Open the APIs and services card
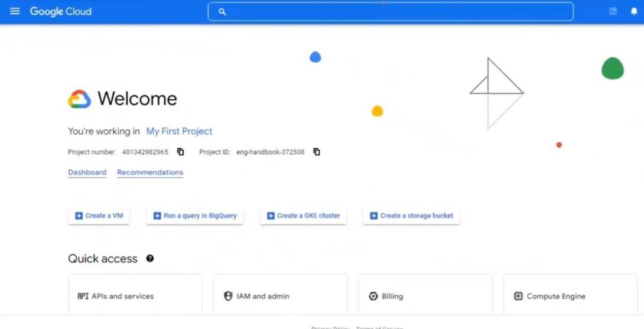 click(x=135, y=295)
